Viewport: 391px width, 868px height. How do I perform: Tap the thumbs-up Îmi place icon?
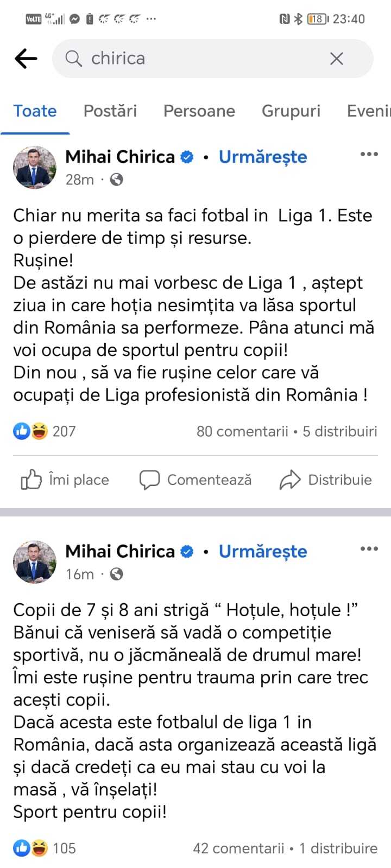point(31,480)
